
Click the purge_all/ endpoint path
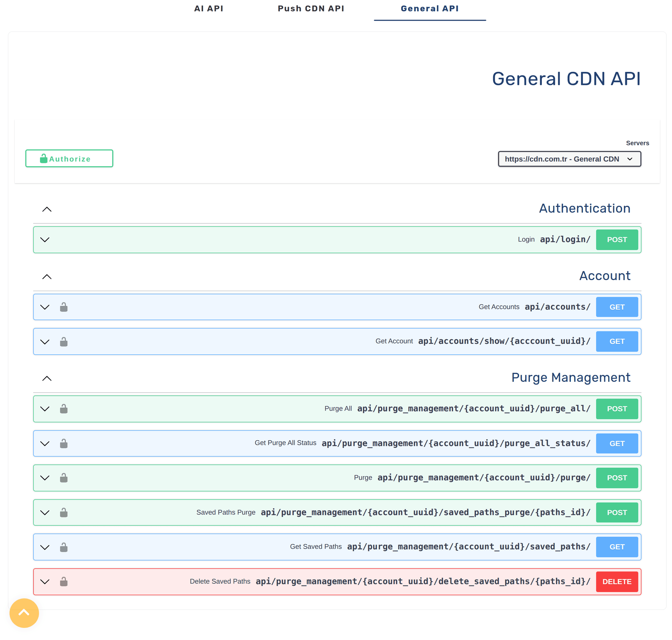tap(474, 409)
